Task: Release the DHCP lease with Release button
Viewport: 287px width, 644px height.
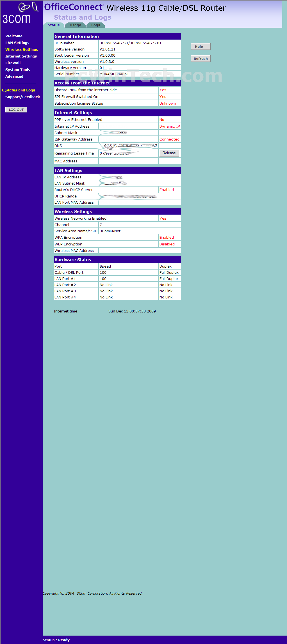Action: 169,153
